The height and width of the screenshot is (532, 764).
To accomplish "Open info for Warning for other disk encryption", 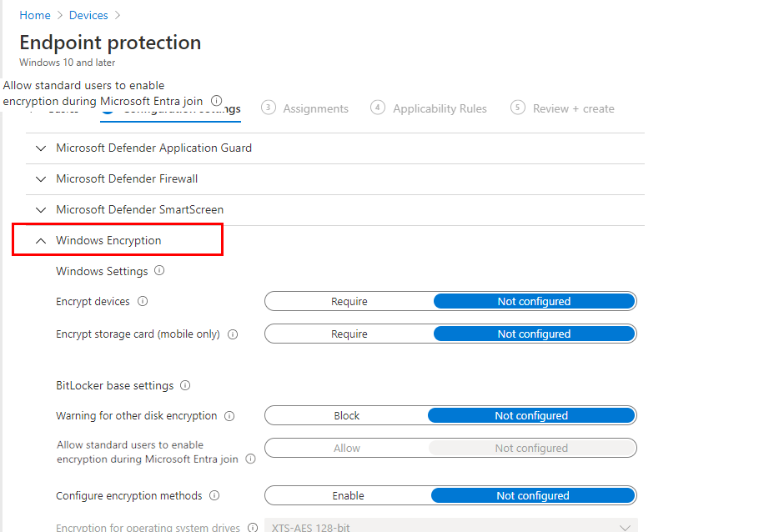I will (229, 416).
